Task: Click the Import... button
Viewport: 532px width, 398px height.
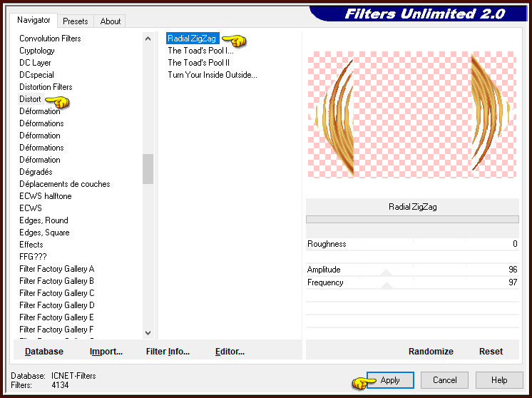Action: point(106,351)
